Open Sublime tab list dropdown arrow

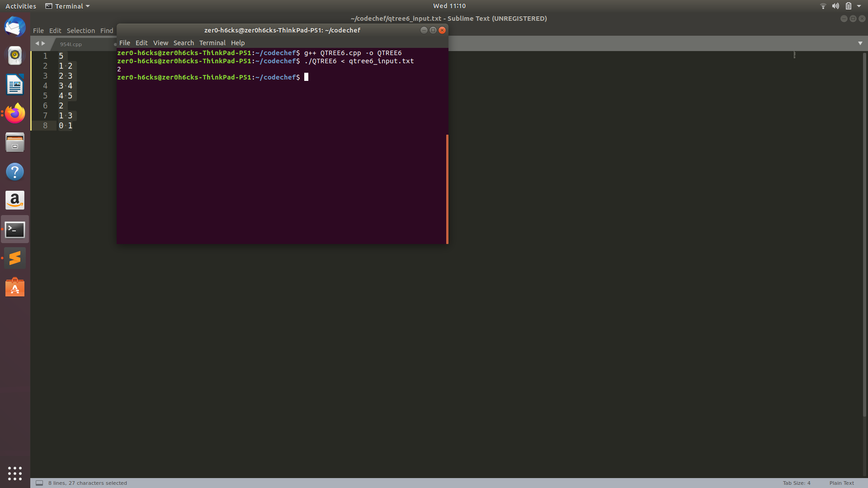pos(860,43)
